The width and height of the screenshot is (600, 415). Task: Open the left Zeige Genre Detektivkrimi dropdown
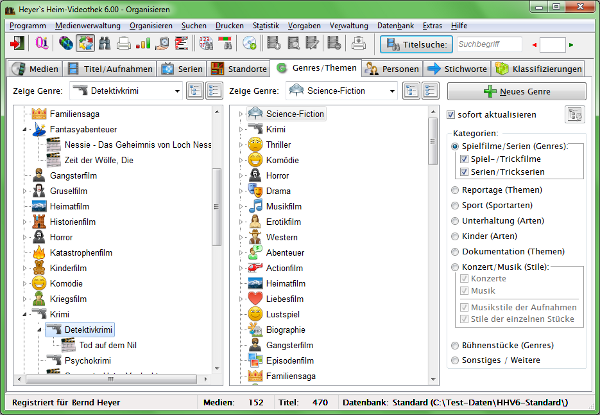click(x=174, y=91)
